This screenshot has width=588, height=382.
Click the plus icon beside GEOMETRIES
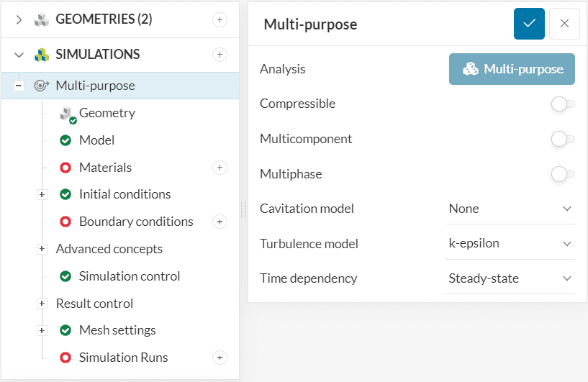click(220, 20)
